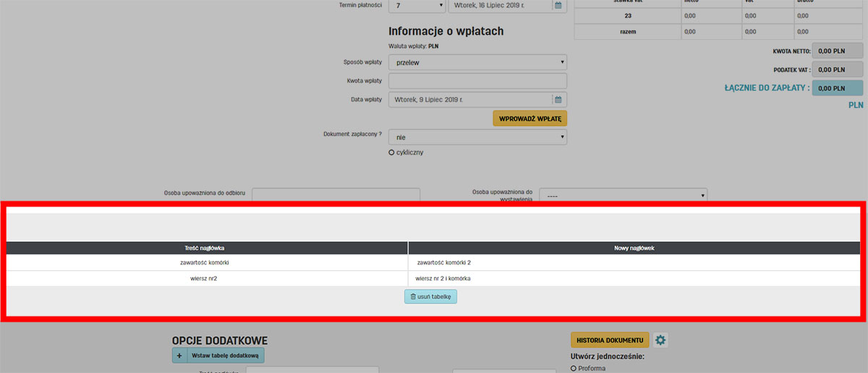Open the Dokument zapłacony dropdown
868x373 pixels.
point(477,137)
